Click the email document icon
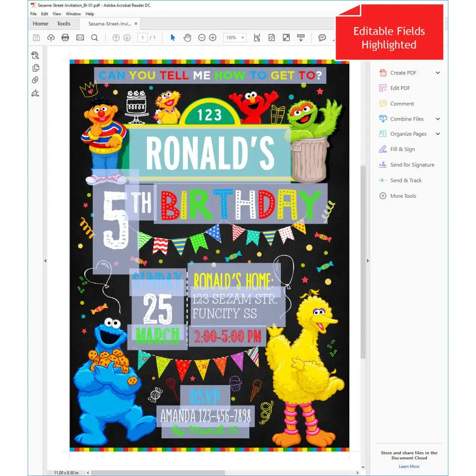 [x=80, y=37]
